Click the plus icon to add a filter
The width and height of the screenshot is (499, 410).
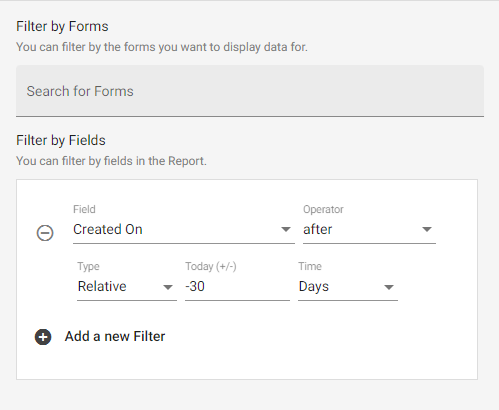(x=43, y=337)
